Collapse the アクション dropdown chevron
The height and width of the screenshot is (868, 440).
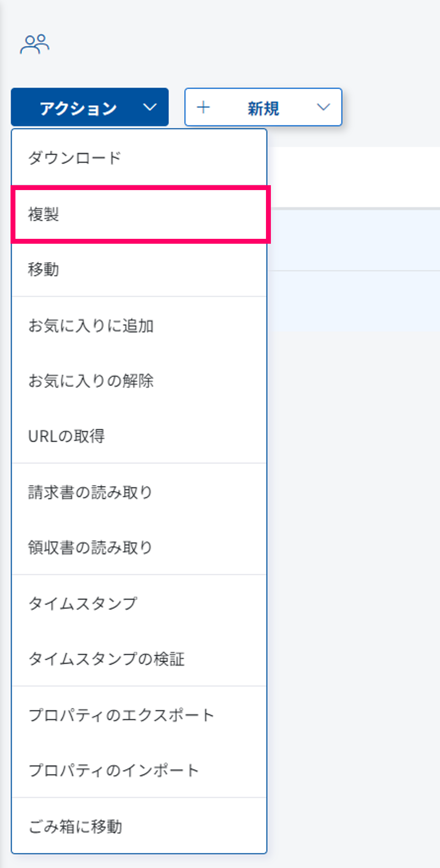pos(150,107)
